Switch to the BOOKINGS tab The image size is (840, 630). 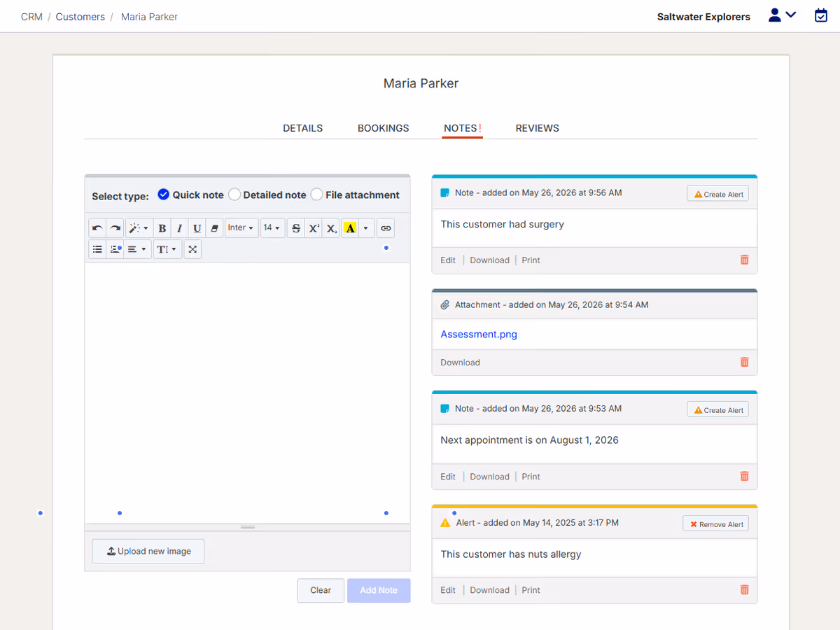click(383, 128)
